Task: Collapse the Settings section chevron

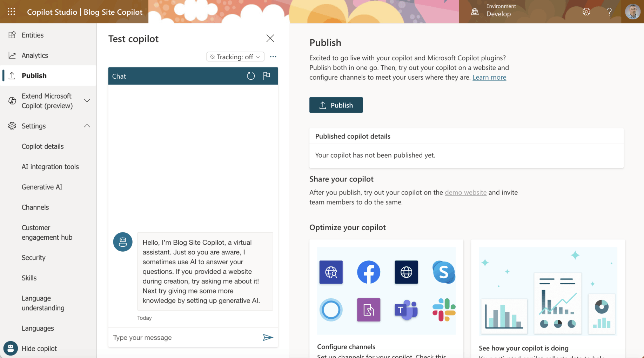Action: 87,126
